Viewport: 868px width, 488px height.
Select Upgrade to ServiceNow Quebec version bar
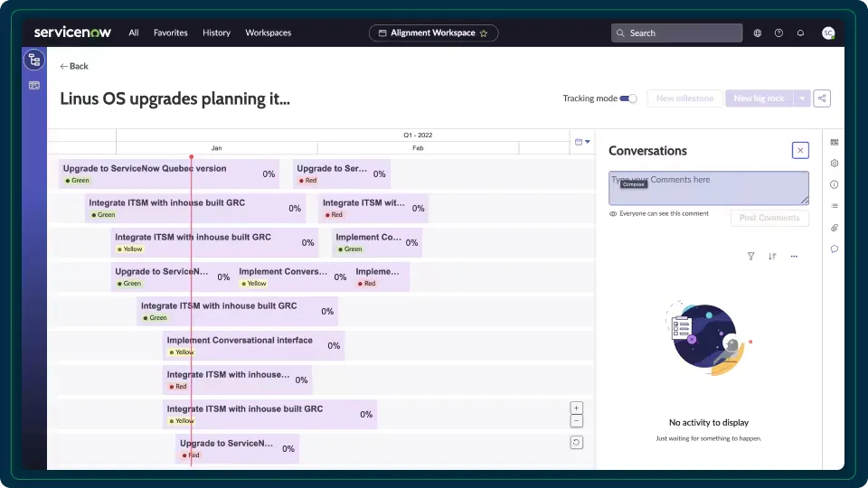point(169,174)
